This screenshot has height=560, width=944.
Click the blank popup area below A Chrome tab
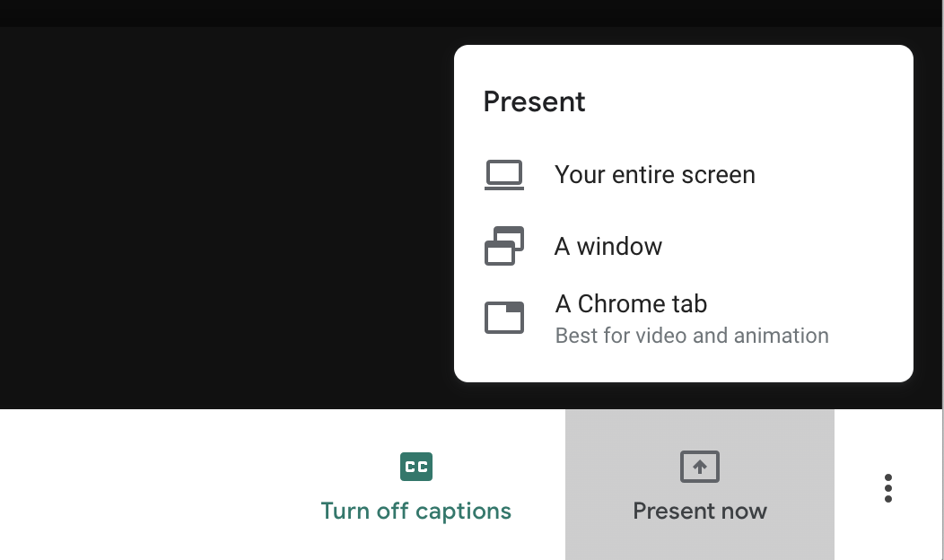point(683,365)
